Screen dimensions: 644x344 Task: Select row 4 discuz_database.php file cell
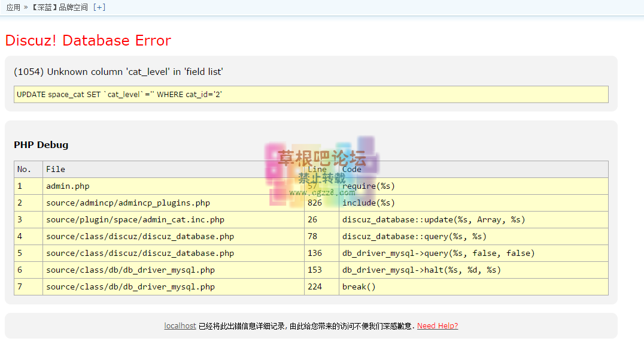(174, 237)
